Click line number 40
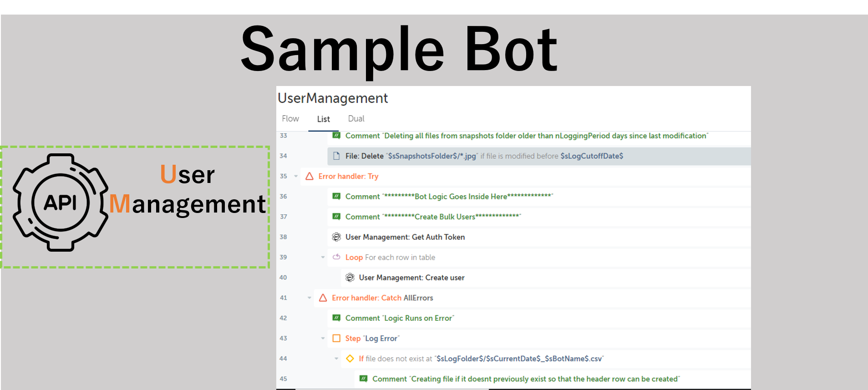 [x=283, y=278]
